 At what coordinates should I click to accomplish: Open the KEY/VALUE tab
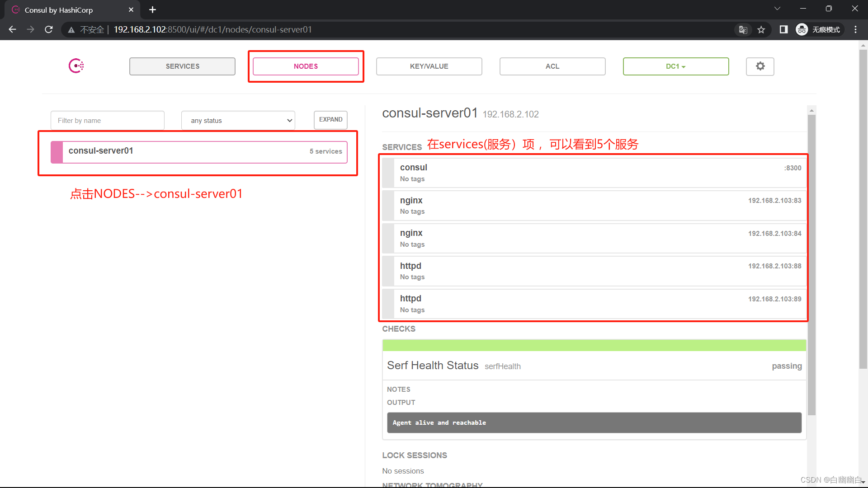(x=429, y=66)
